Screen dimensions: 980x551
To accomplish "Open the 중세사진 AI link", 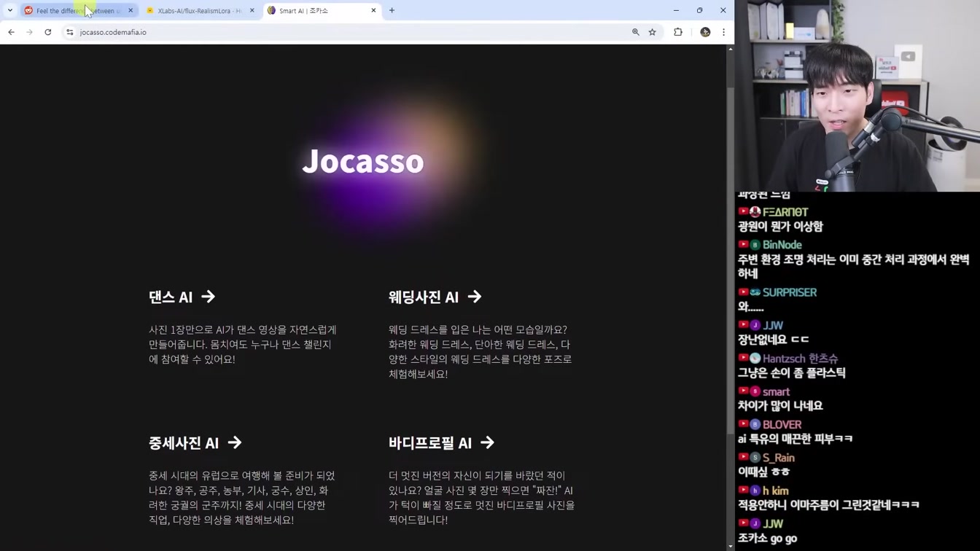I will coord(195,442).
